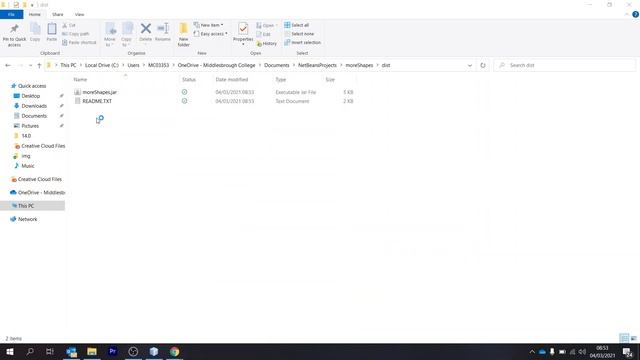Expand address bar history dropdown
Viewport: 640px width, 360px height.
click(470, 65)
